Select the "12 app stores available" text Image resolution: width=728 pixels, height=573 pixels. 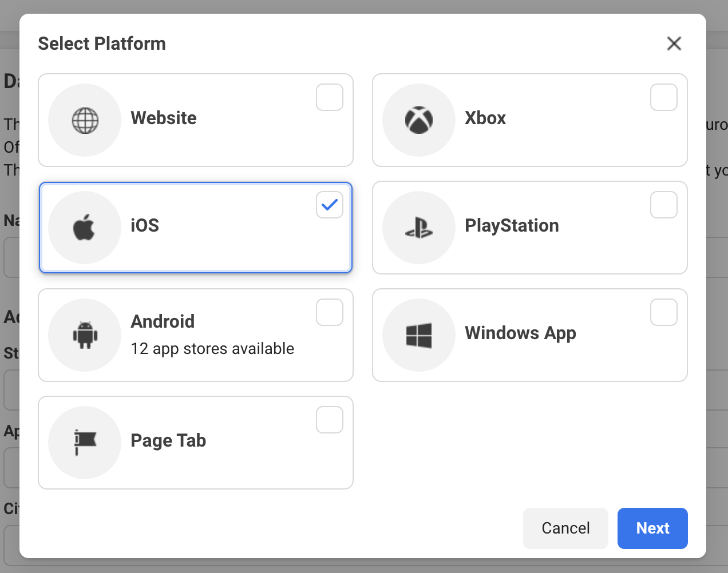tap(212, 349)
